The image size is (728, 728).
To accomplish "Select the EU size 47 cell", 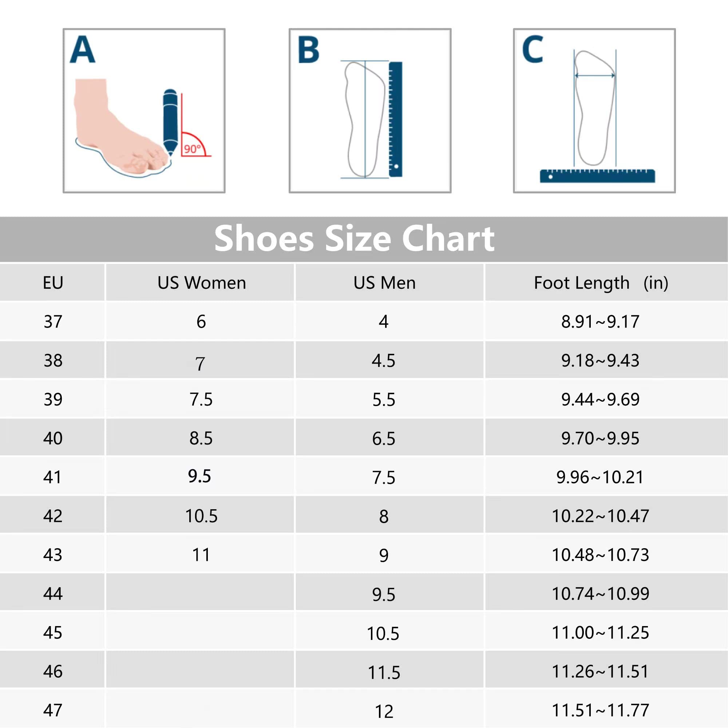I will 53,710.
